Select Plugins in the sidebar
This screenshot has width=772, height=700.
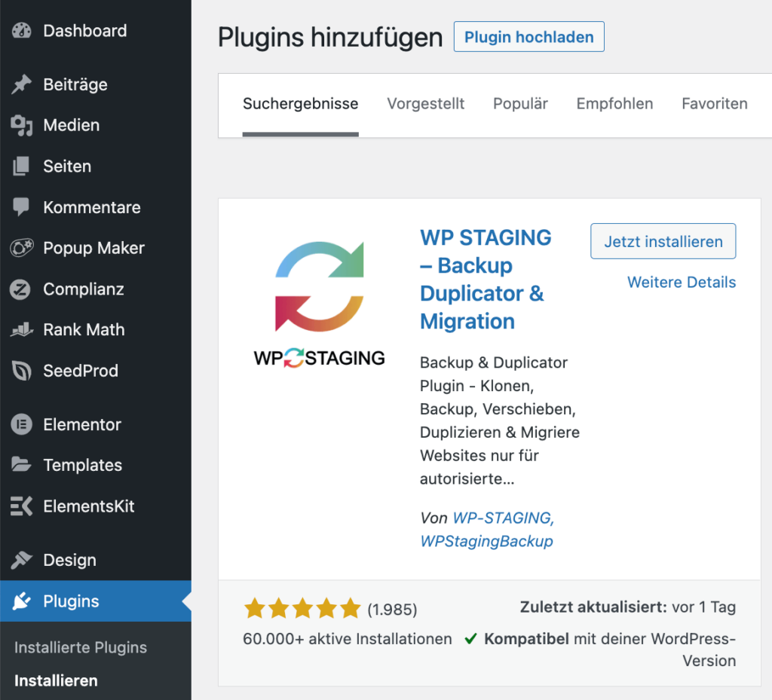pyautogui.click(x=96, y=601)
